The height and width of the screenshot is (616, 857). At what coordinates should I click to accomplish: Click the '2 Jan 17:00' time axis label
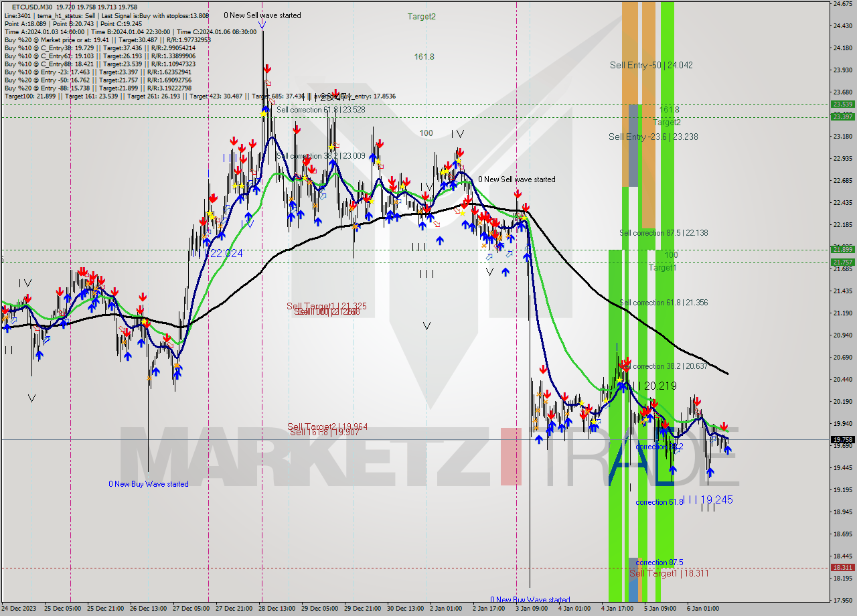click(x=488, y=609)
